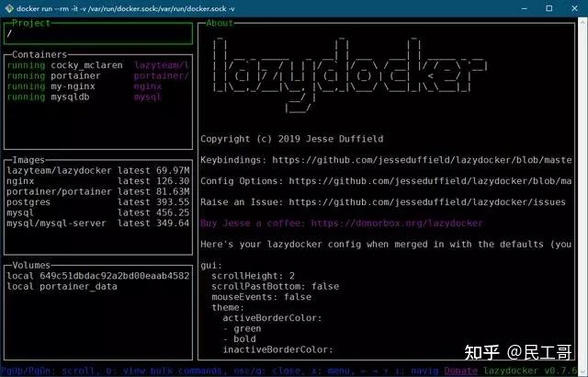The width and height of the screenshot is (588, 377).
Task: Select the postgres image row
Action: pos(98,202)
